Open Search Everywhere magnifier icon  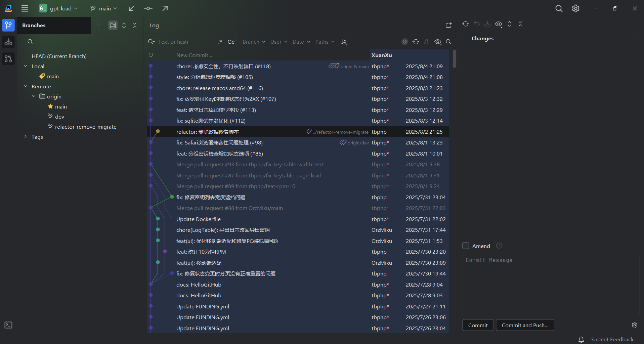[559, 8]
